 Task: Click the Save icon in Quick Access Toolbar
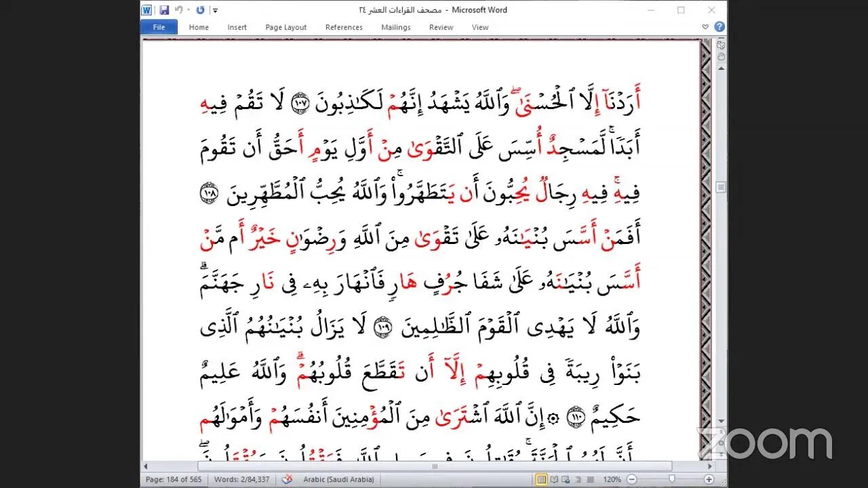tap(164, 10)
